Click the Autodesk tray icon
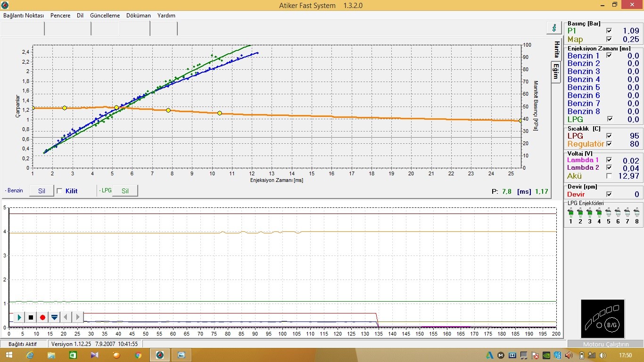 coord(489,355)
